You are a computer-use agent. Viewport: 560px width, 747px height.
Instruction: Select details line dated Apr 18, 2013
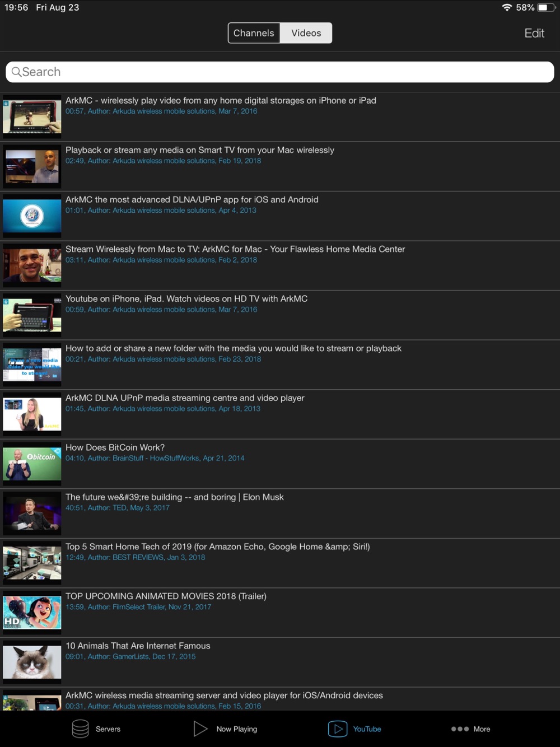pyautogui.click(x=163, y=409)
